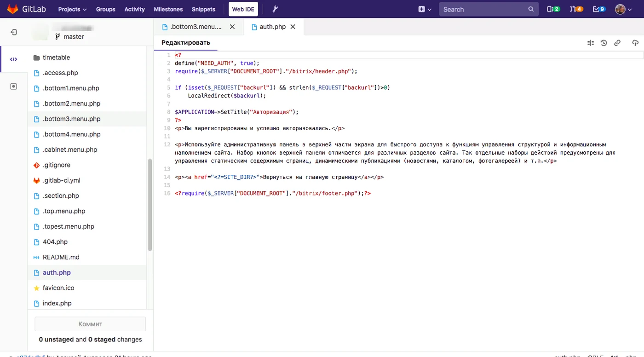Image resolution: width=644 pixels, height=357 pixels.
Task: Open the admin wrench icon
Action: tap(276, 9)
